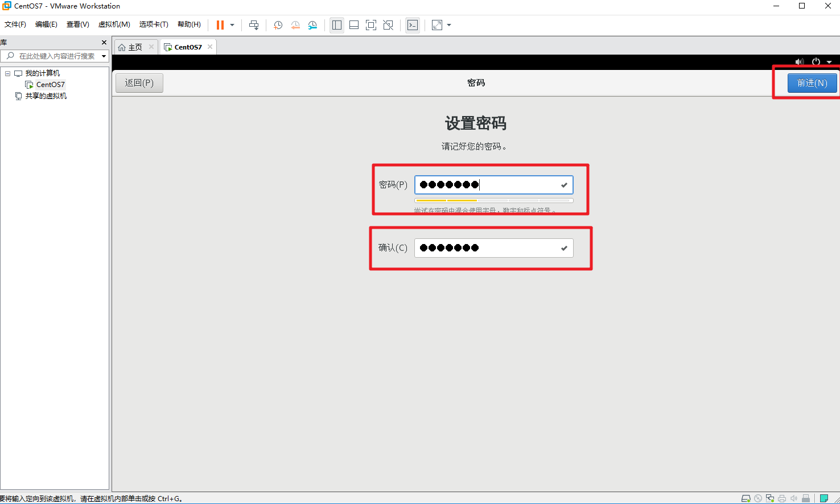840x504 pixels.
Task: Open the 文件(F) menu
Action: click(15, 24)
